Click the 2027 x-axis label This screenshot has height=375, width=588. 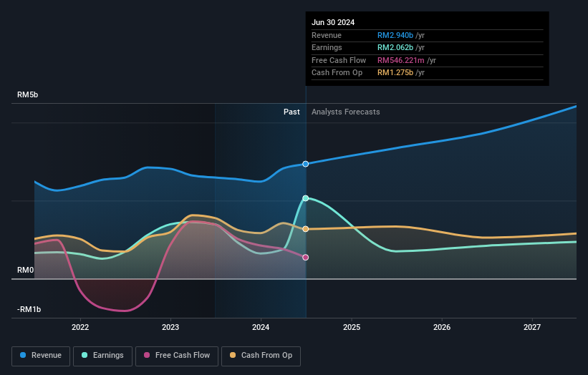[x=532, y=328]
